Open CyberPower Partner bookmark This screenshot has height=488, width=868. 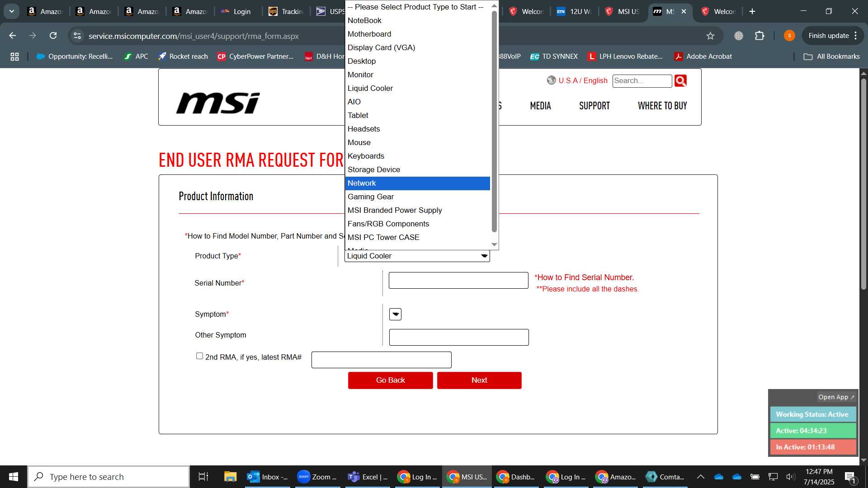click(255, 56)
